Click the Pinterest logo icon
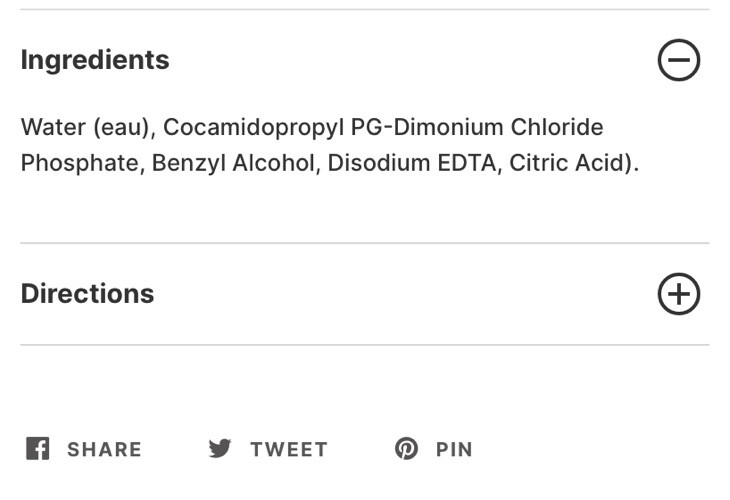Screen dimensions: 730x500 point(406,449)
